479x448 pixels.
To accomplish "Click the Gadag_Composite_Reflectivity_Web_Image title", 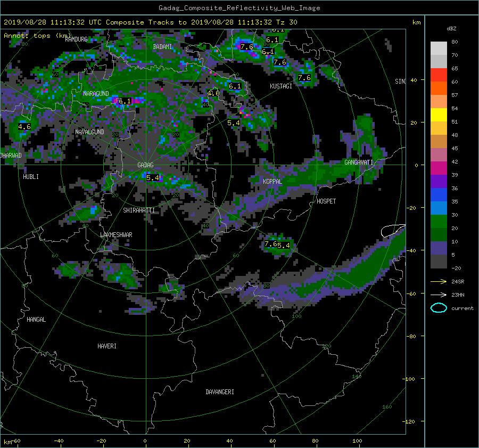I will pos(239,8).
